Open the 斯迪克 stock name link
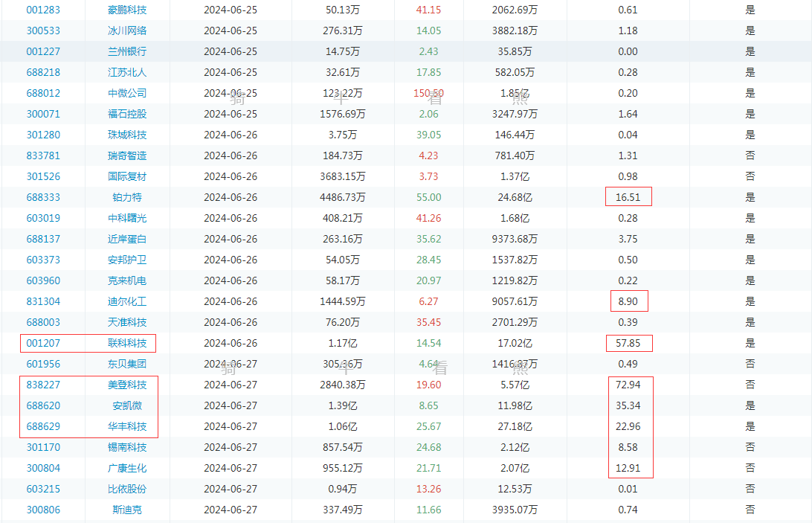812x523 pixels. coord(127,510)
